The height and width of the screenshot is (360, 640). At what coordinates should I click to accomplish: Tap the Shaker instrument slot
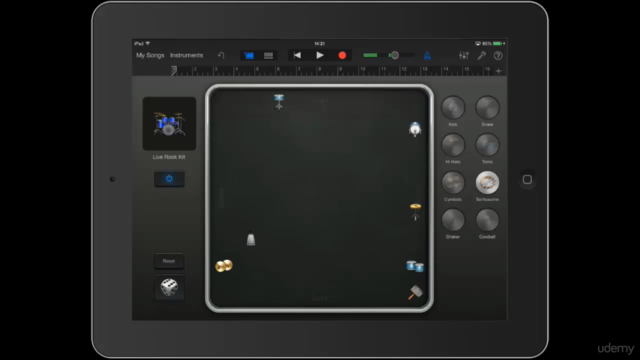tap(453, 220)
